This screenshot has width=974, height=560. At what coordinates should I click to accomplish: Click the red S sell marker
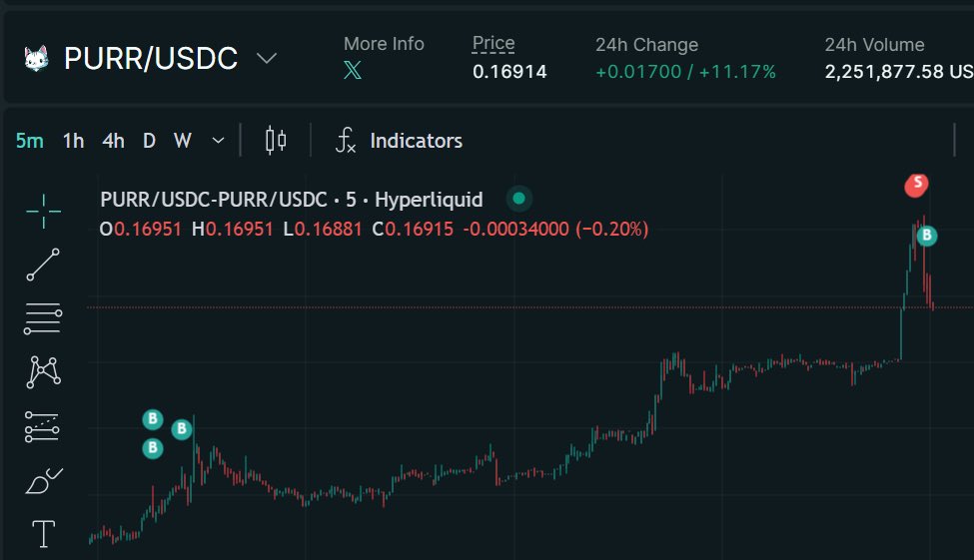pyautogui.click(x=917, y=185)
